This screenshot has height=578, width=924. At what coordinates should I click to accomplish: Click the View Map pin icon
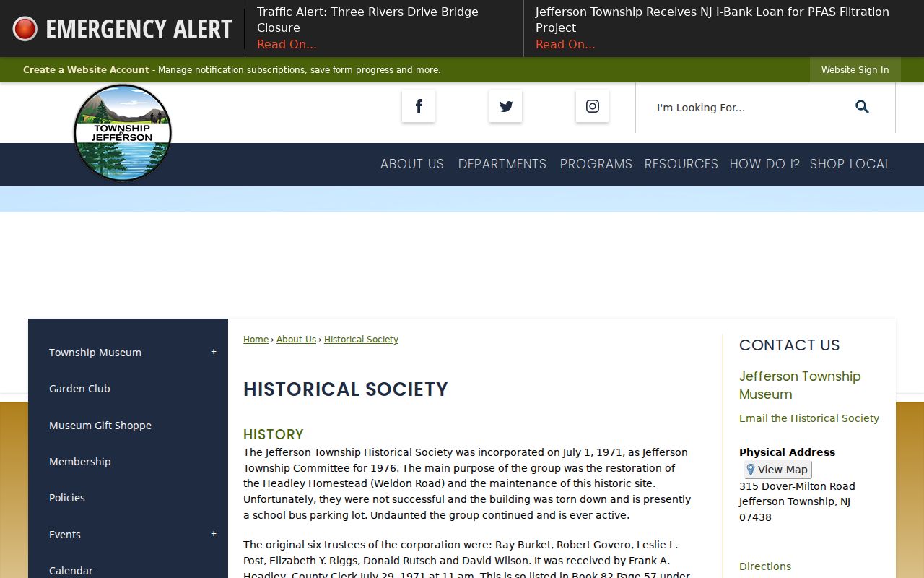click(751, 470)
